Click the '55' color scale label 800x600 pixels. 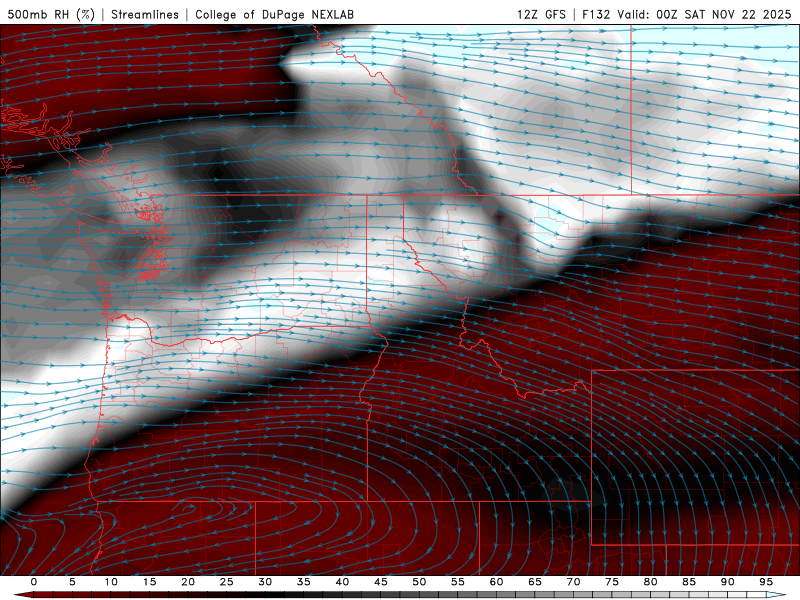pyautogui.click(x=458, y=582)
